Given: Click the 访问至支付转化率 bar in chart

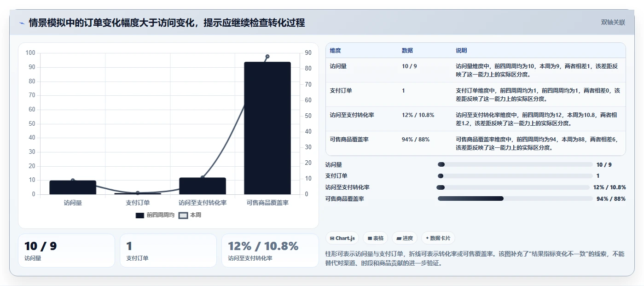Looking at the screenshot, I should 203,186.
